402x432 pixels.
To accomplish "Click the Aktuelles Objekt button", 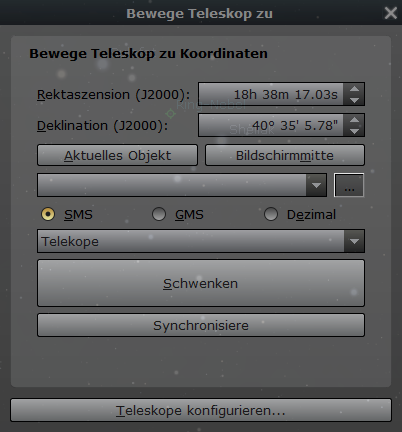I will tap(117, 155).
